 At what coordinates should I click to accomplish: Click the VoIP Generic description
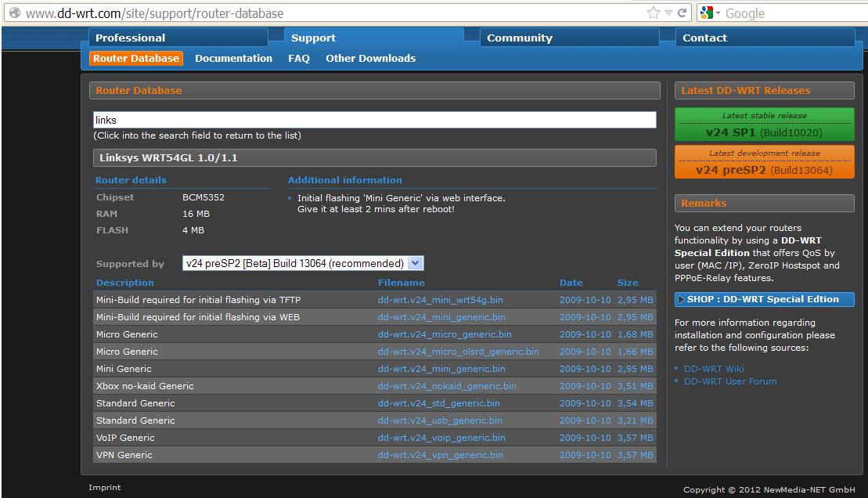(x=125, y=438)
